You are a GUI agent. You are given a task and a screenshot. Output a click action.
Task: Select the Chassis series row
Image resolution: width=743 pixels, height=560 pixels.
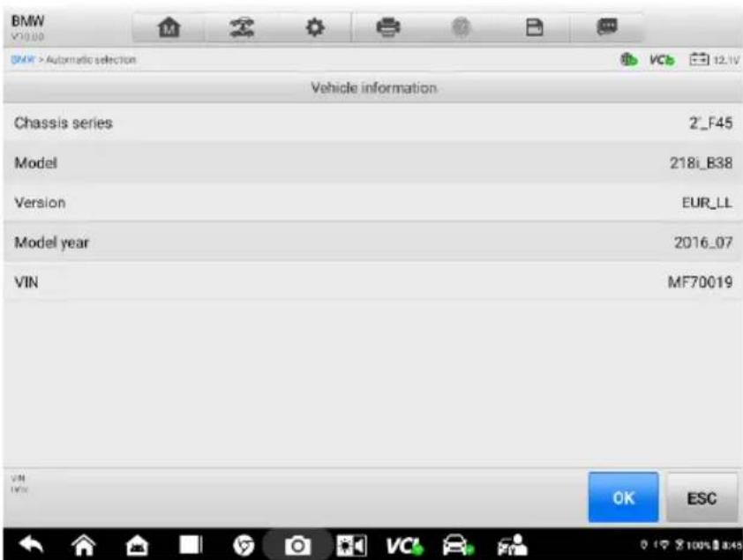pos(372,123)
